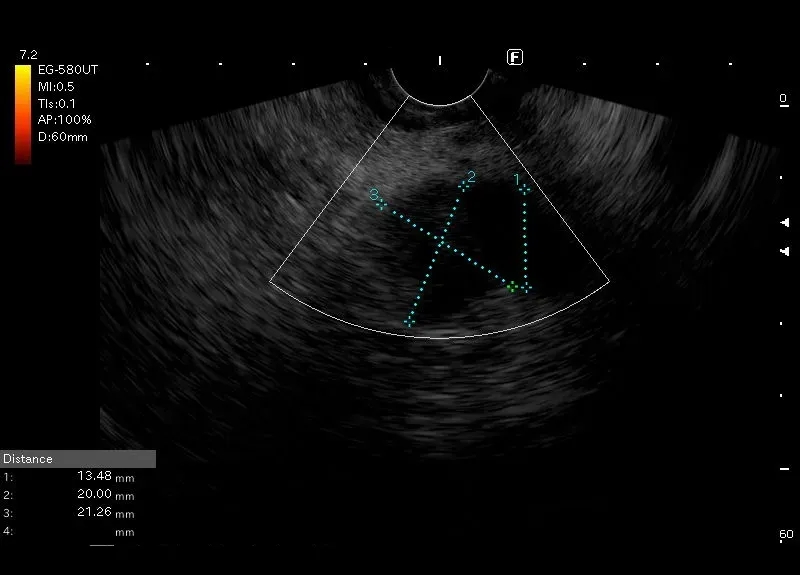Click the lower focus triangle marker
Image resolution: width=800 pixels, height=575 pixels.
(784, 251)
